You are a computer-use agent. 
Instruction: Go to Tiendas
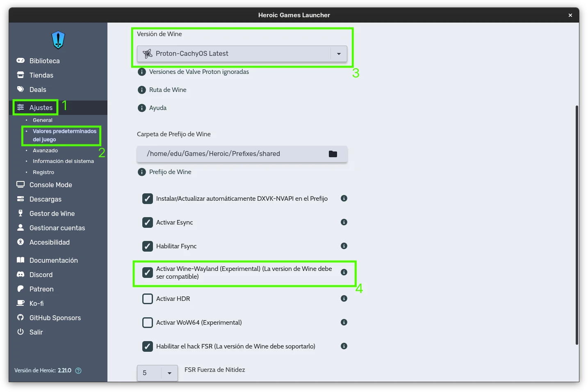tap(41, 75)
